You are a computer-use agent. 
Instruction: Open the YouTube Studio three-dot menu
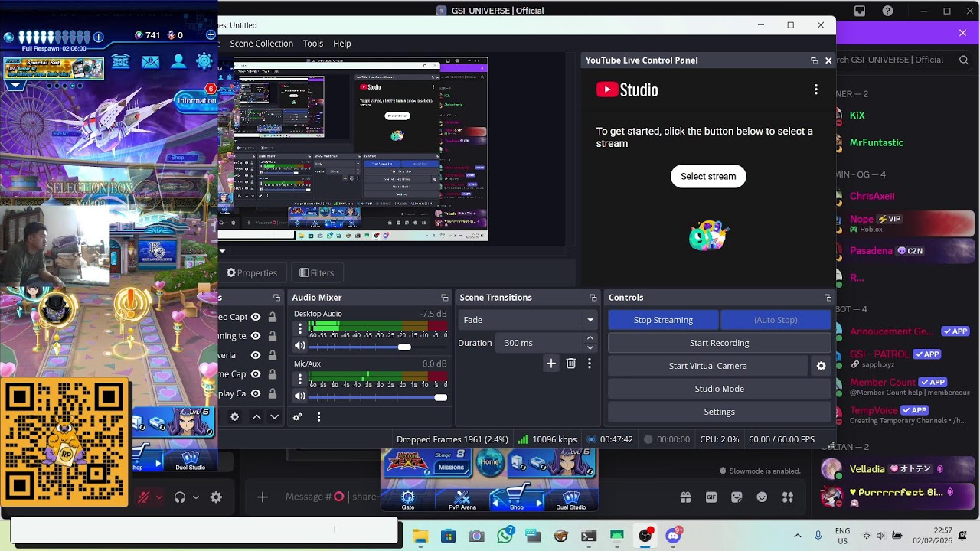816,90
